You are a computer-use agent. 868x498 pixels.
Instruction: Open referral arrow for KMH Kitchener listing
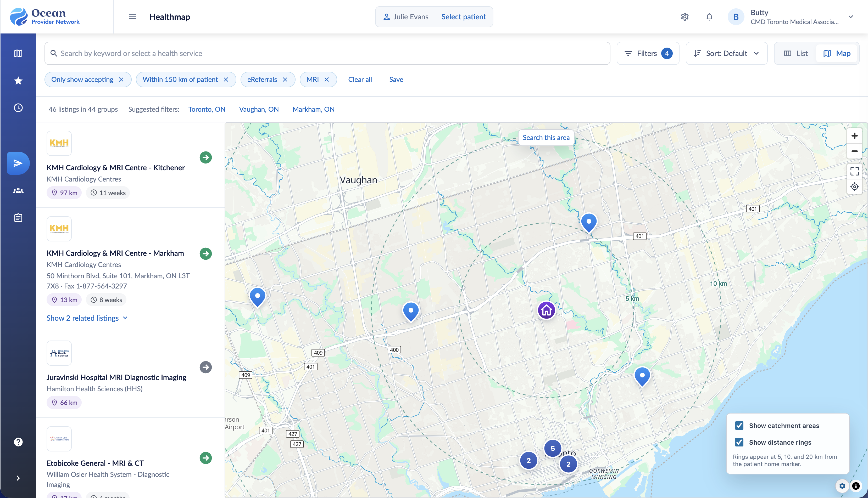[206, 157]
